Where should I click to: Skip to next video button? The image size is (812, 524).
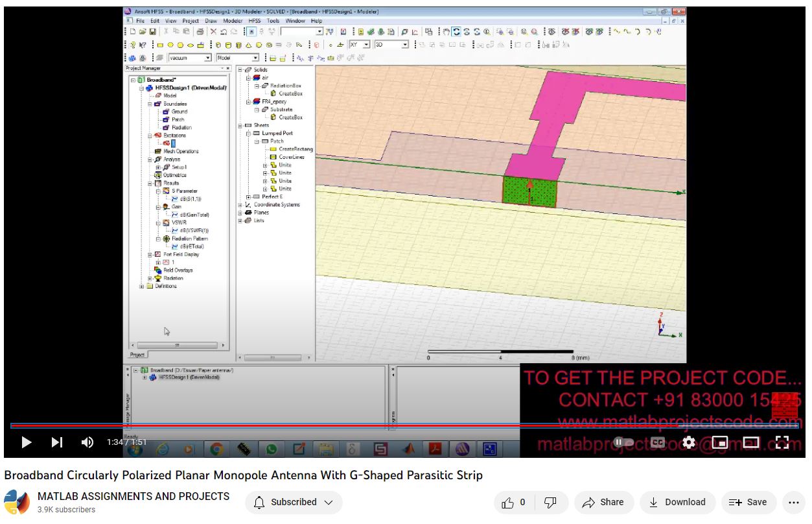57,442
